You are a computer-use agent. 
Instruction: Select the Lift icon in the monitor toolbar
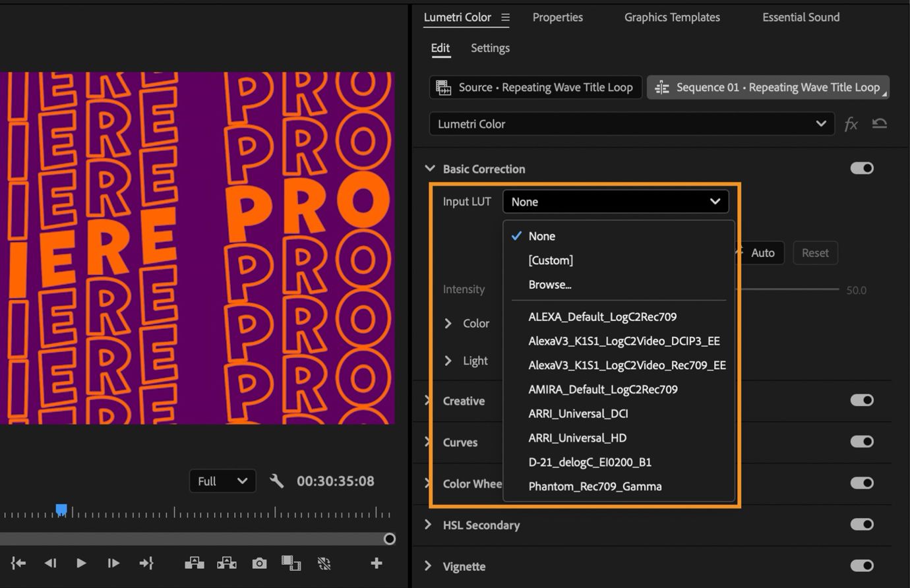coord(195,563)
